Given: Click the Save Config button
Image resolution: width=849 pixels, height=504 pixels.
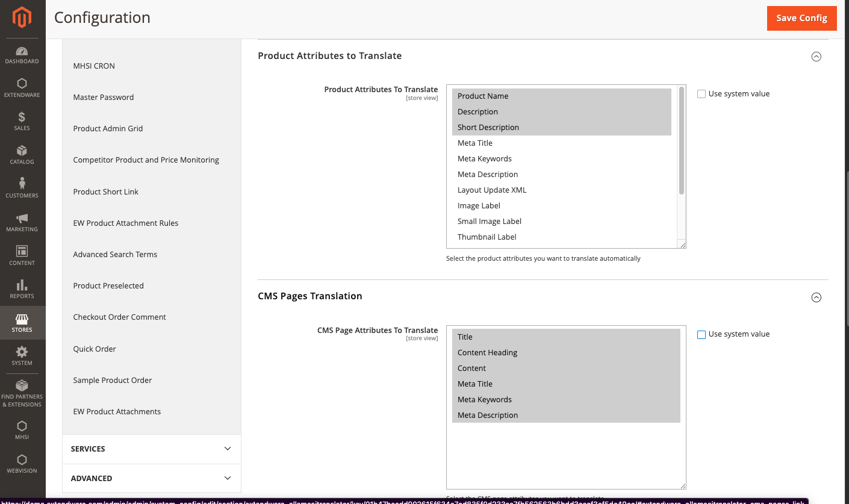Looking at the screenshot, I should pyautogui.click(x=801, y=18).
